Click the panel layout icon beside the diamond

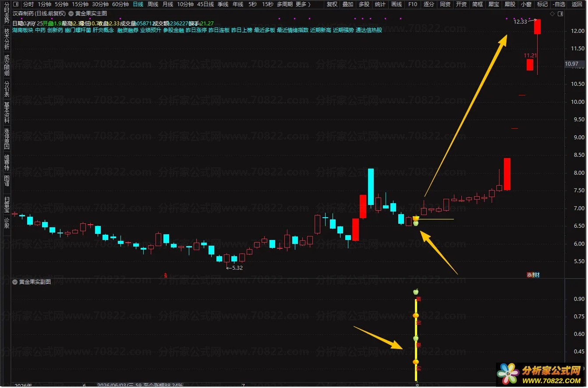tap(560, 14)
